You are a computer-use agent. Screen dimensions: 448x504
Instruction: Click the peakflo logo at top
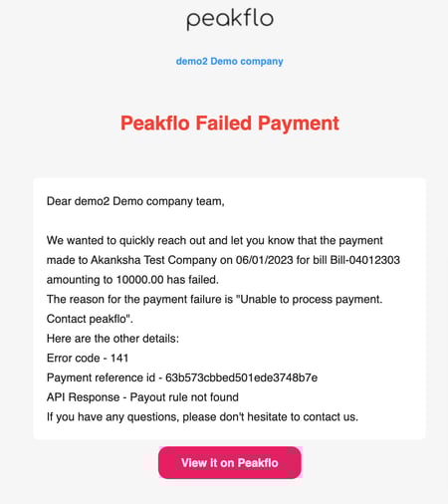pyautogui.click(x=230, y=20)
